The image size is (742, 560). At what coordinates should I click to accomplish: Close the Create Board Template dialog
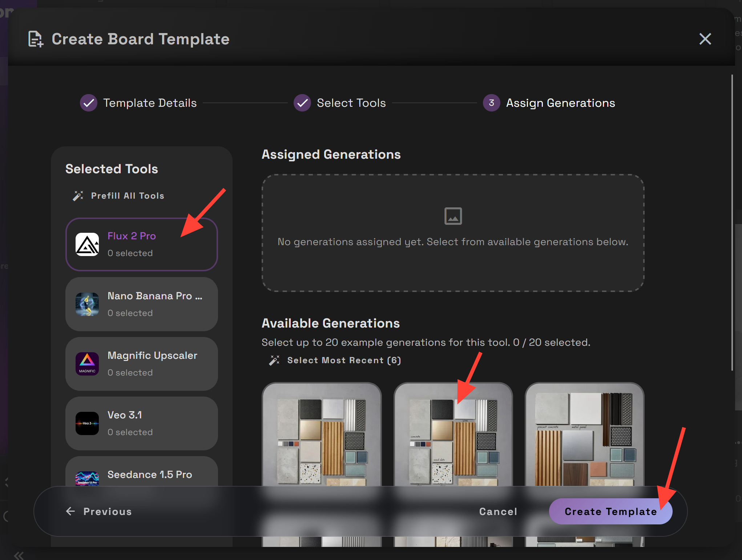pyautogui.click(x=705, y=39)
